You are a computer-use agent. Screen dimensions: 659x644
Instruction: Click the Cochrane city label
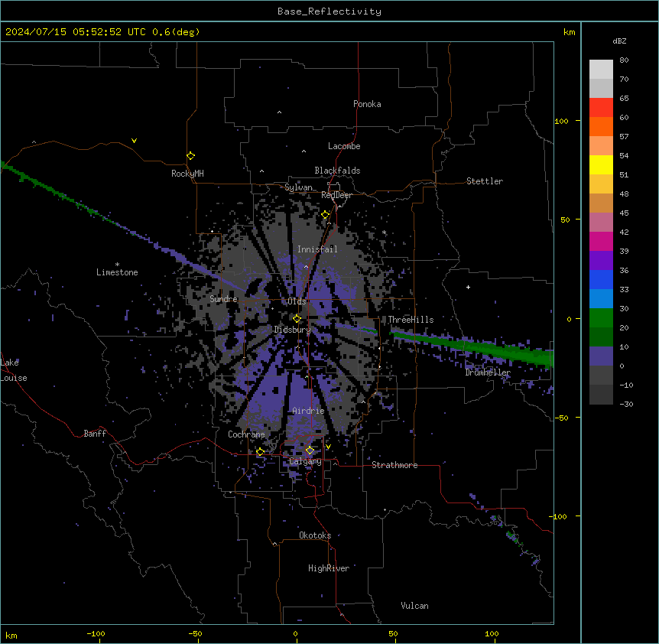(x=246, y=434)
